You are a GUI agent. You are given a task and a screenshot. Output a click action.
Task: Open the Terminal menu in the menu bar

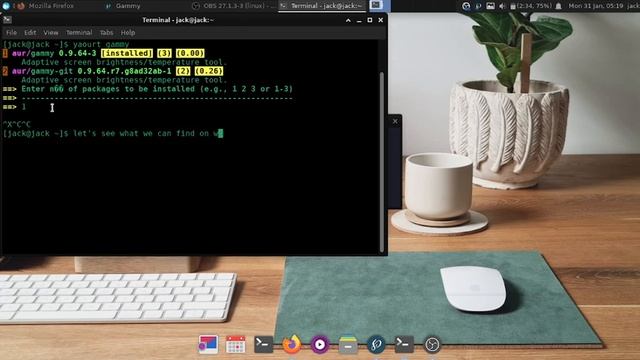tap(79, 32)
